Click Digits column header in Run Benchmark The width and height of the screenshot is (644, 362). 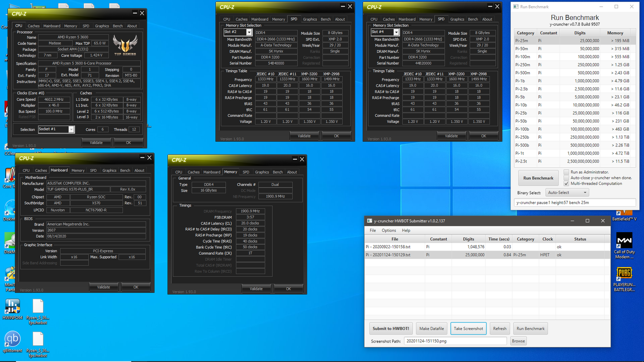pyautogui.click(x=580, y=33)
